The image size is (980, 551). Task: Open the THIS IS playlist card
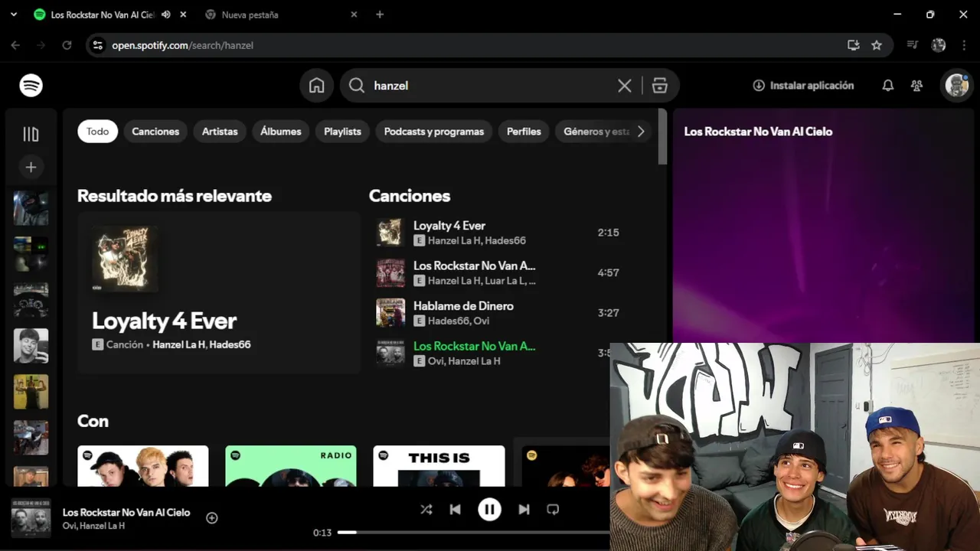(439, 466)
